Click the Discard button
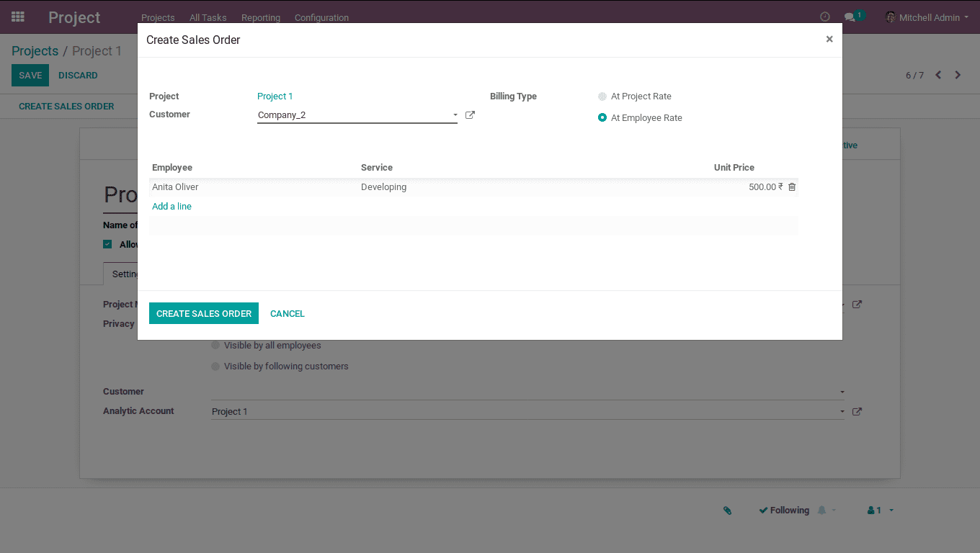The height and width of the screenshot is (553, 980). (x=78, y=75)
